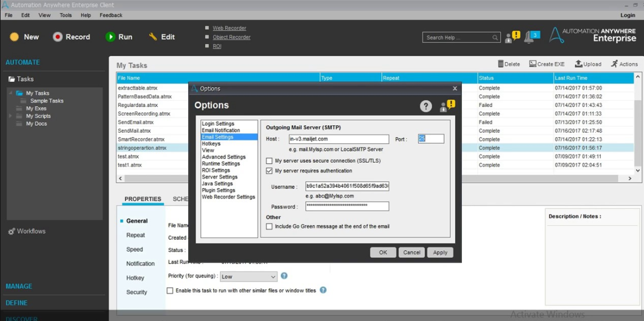Toggle My server requires authentication checkbox
Screen dimensions: 644x321
[269, 170]
